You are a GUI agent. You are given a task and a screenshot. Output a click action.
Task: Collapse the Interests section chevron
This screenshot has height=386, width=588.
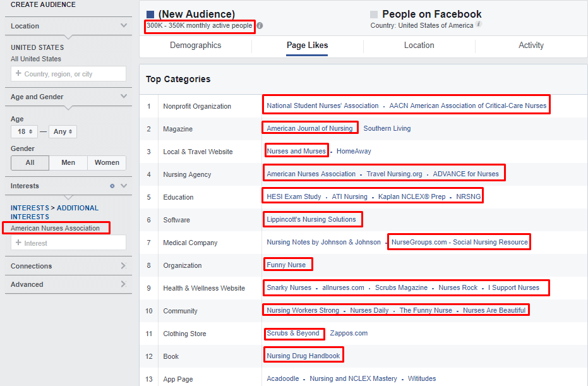124,186
